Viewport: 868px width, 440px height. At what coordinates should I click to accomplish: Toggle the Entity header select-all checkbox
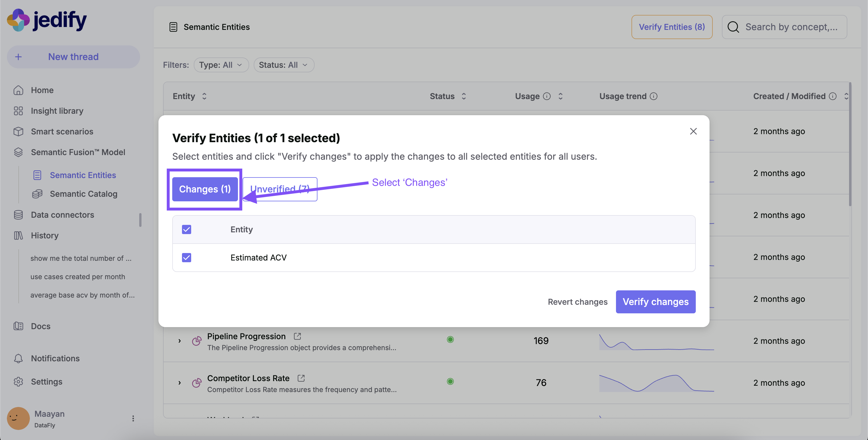click(186, 229)
